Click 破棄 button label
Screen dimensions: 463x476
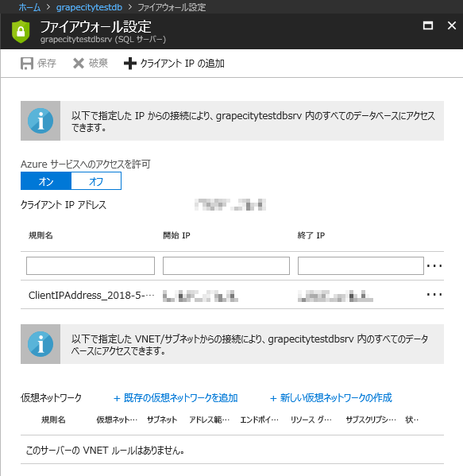click(98, 63)
